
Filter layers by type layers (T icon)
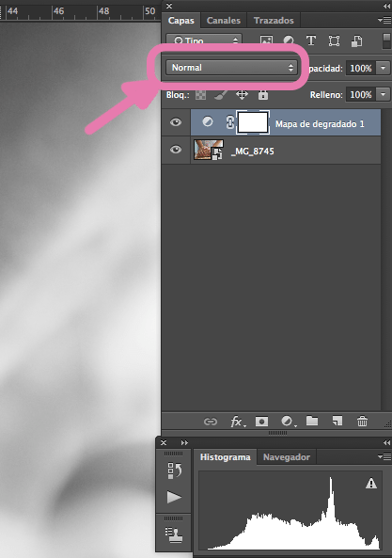(x=311, y=40)
